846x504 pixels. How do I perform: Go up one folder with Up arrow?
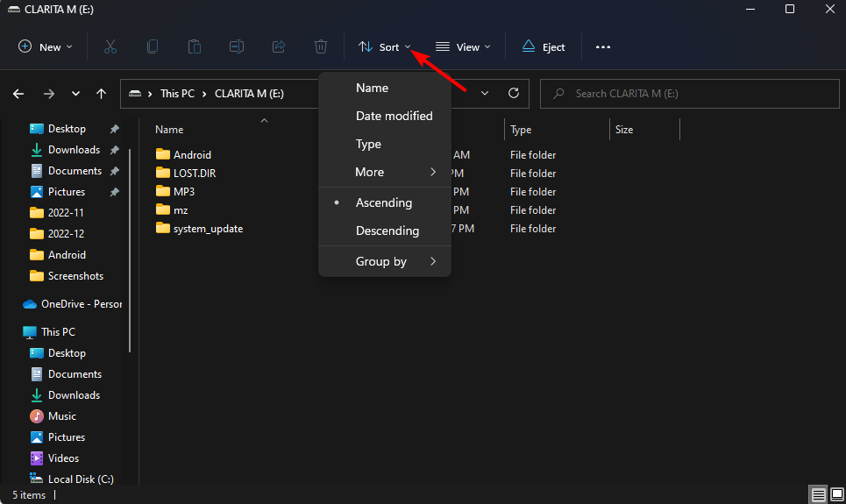[102, 94]
